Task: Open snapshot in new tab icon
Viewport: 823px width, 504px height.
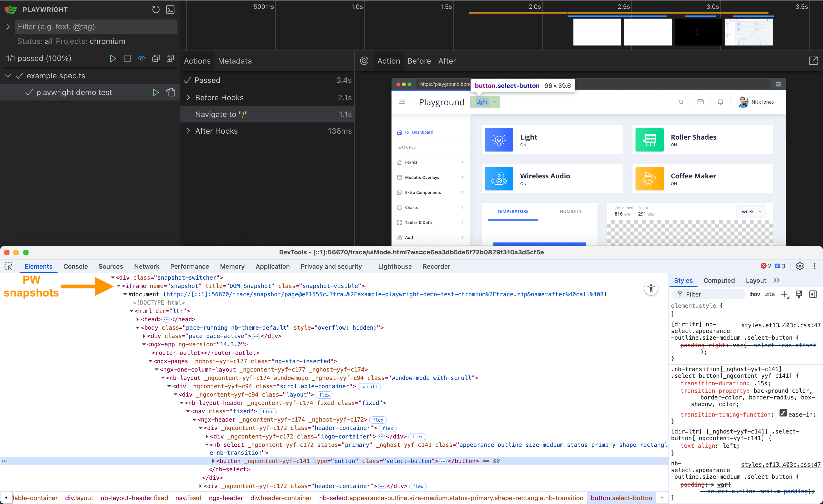Action: (x=813, y=61)
